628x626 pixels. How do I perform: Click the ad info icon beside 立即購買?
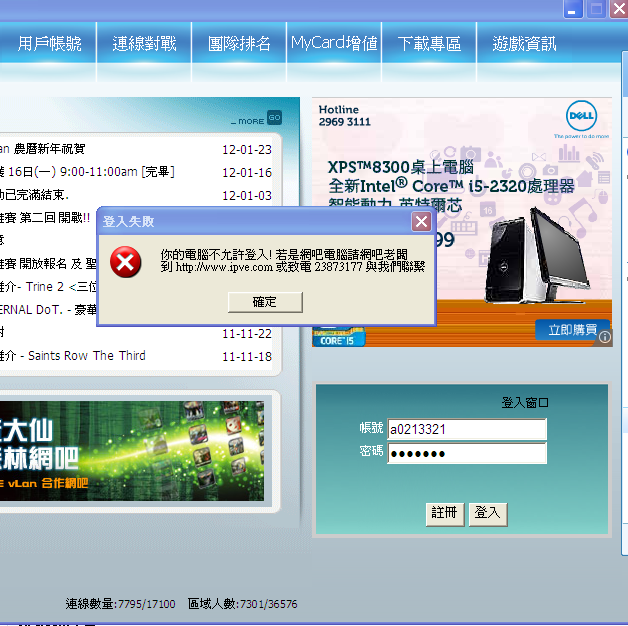pos(604,337)
